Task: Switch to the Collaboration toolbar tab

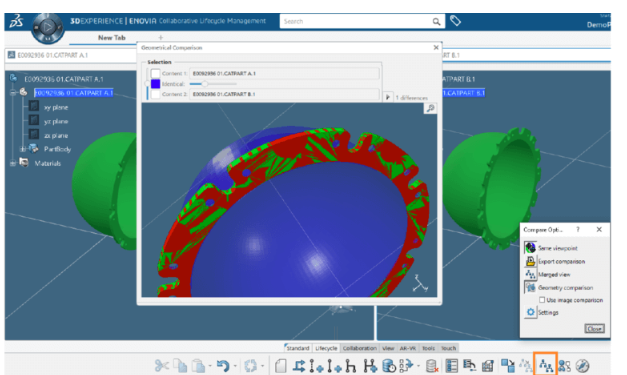Action: point(359,348)
